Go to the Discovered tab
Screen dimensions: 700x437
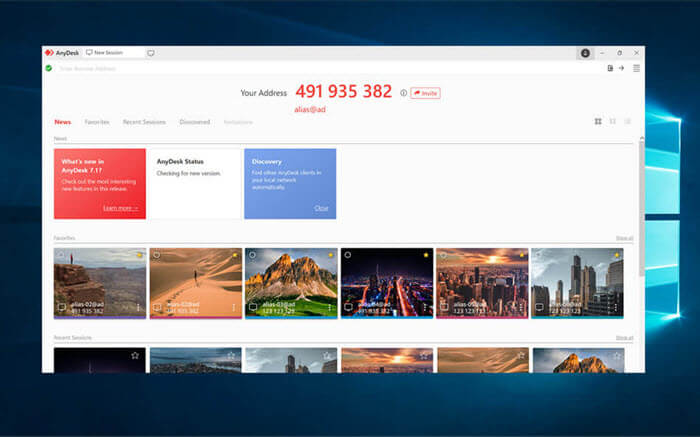click(x=195, y=122)
